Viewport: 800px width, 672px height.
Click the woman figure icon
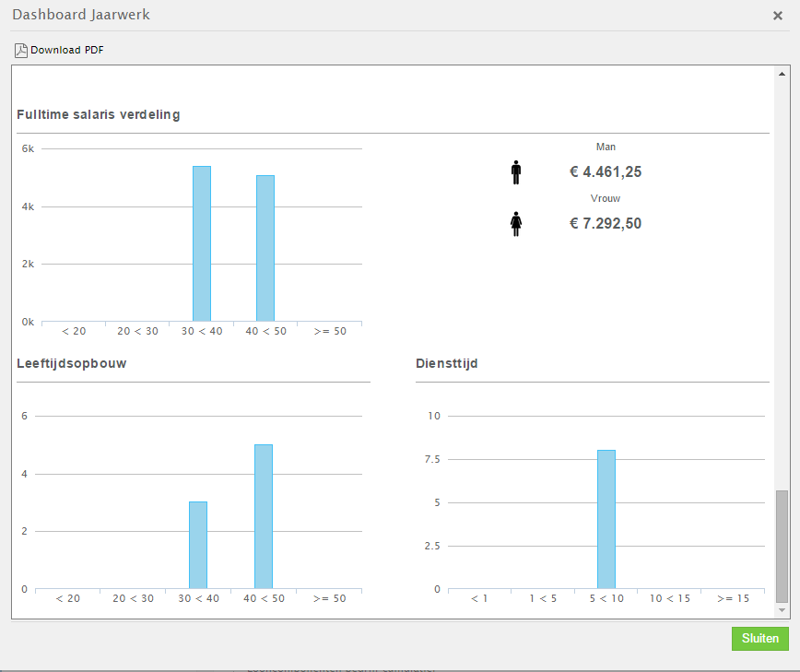pos(516,224)
